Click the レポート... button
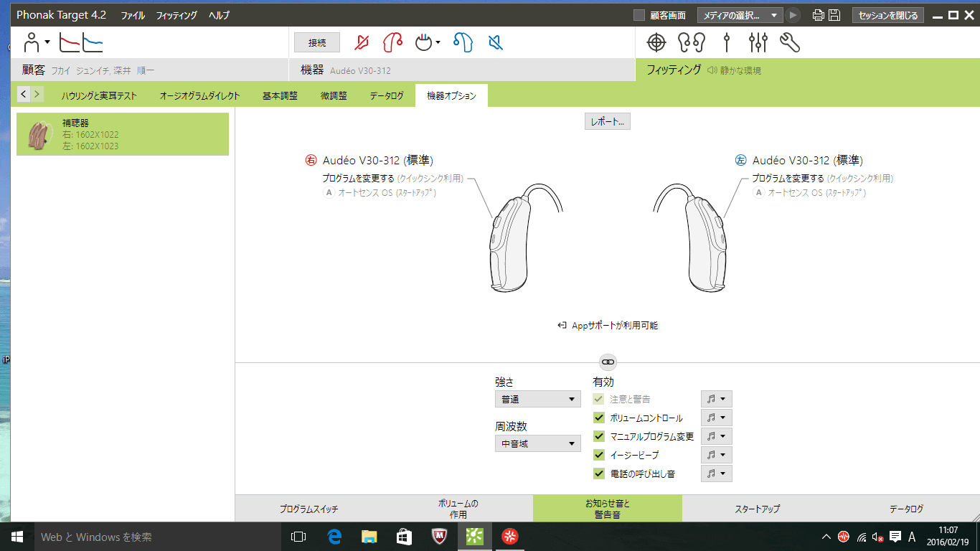 click(608, 122)
